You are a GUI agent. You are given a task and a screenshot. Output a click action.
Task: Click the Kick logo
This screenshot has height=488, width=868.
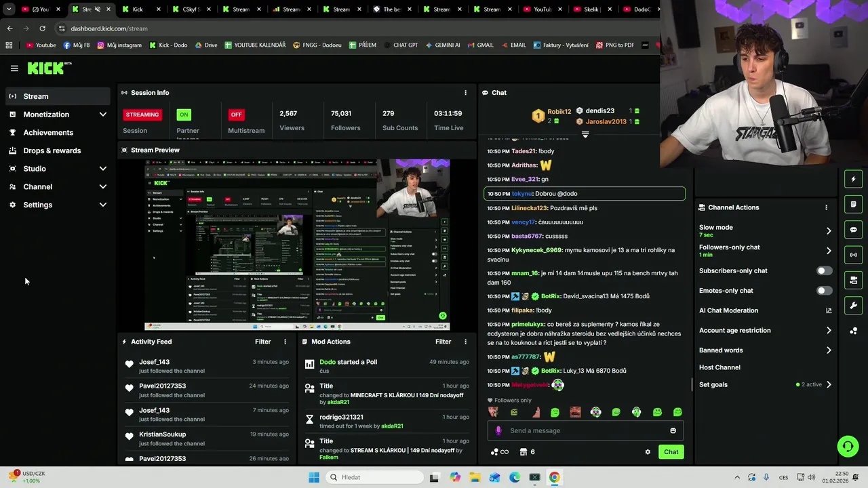click(x=49, y=68)
